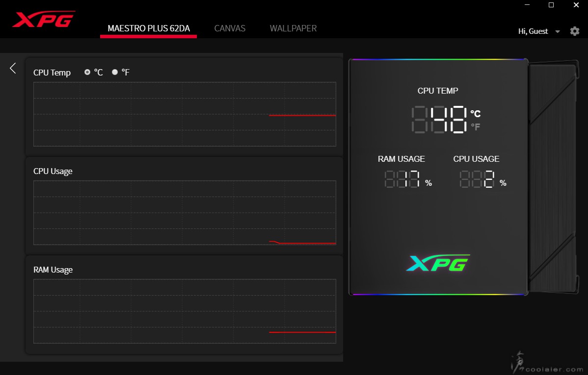Viewport: 588px width, 375px height.
Task: Click the CPU Usage panel title
Action: point(53,171)
